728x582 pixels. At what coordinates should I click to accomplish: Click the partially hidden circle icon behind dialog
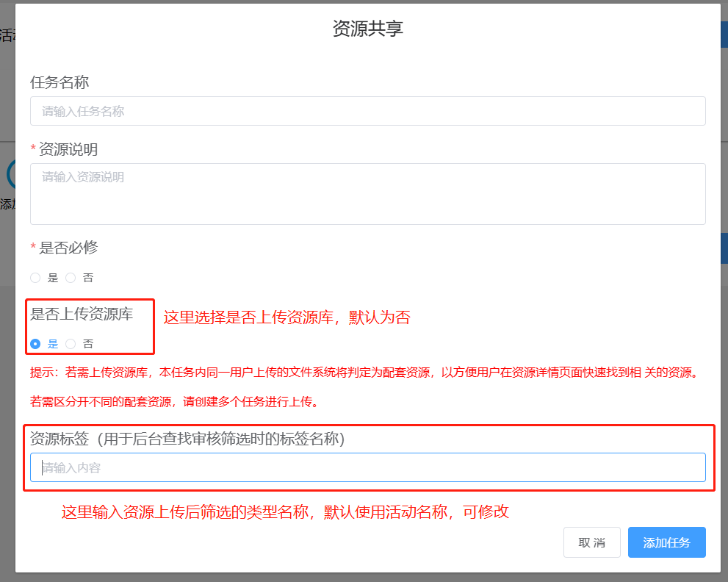point(9,174)
